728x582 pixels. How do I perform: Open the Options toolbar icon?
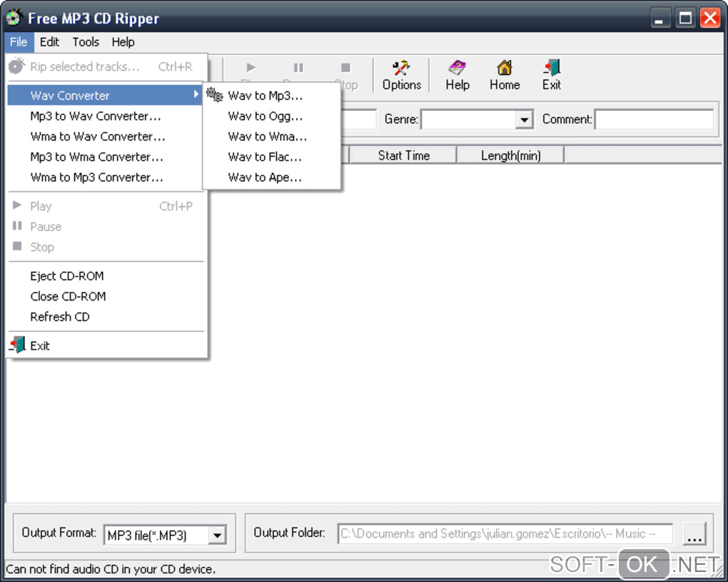click(402, 75)
